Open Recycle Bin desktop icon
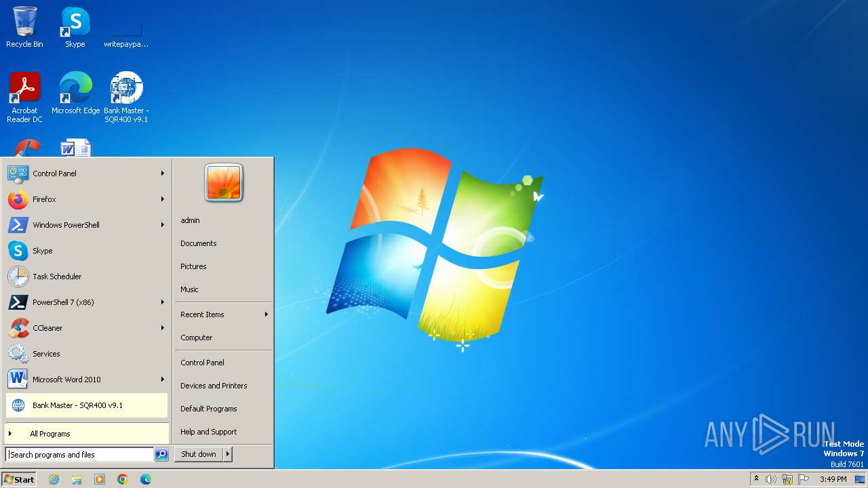 pos(24,27)
